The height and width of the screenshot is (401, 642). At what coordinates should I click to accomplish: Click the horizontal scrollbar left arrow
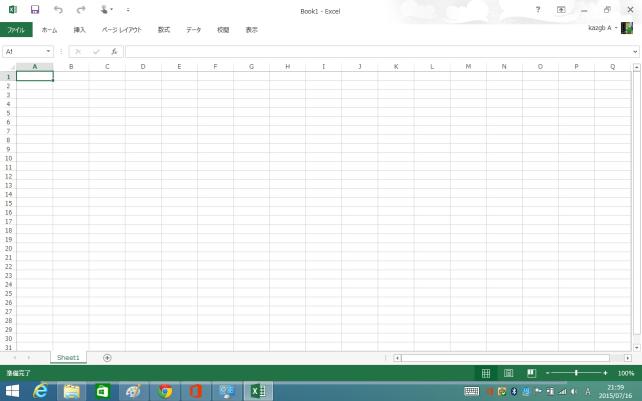(x=397, y=358)
